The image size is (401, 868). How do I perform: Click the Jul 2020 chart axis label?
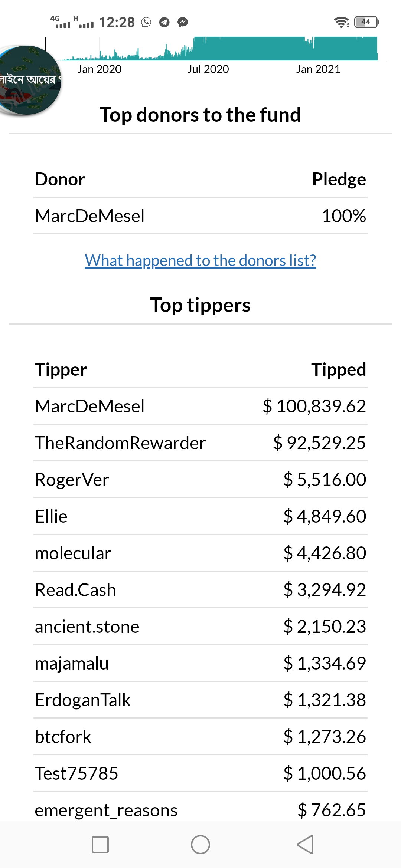208,69
